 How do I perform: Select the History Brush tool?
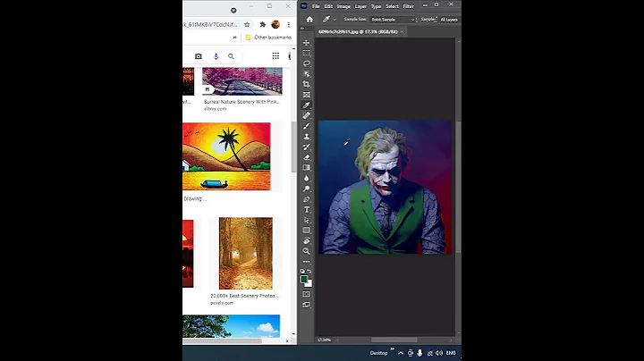[x=307, y=147]
